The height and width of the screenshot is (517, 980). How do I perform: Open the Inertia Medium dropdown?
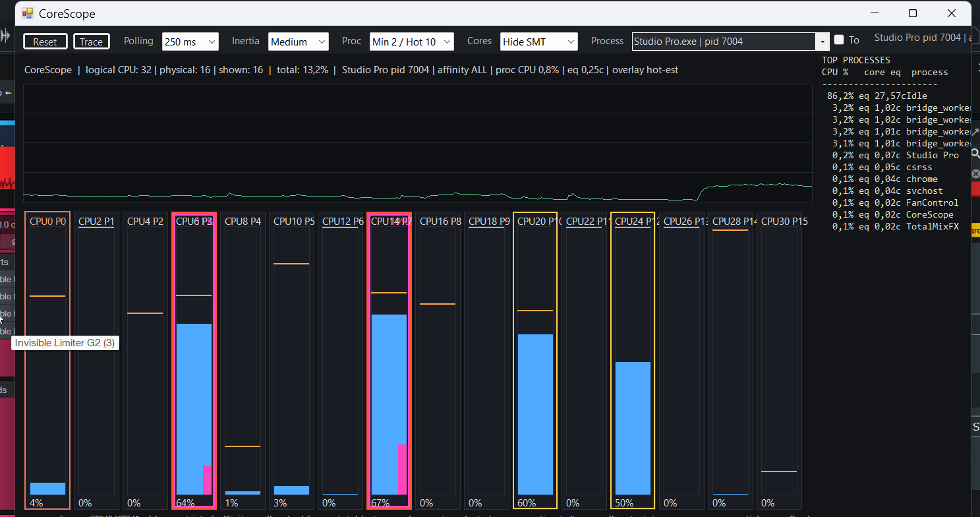point(298,42)
